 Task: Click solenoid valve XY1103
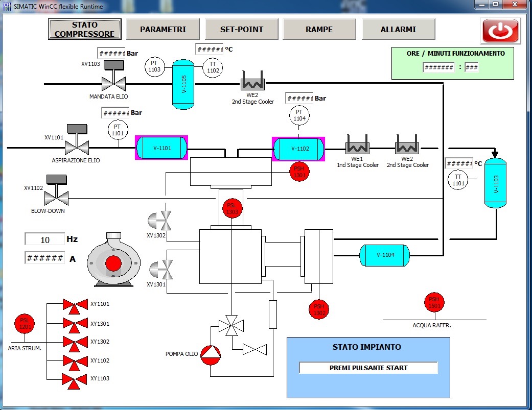[x=75, y=381]
